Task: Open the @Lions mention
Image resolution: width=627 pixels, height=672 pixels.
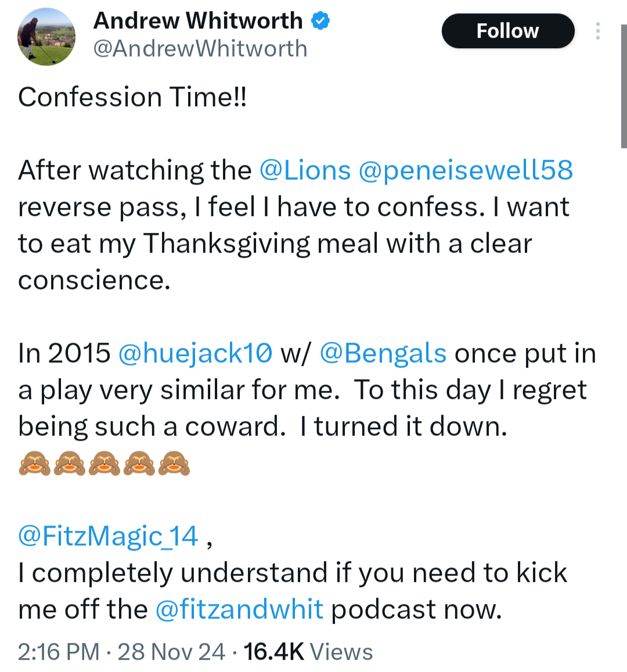Action: [x=305, y=170]
